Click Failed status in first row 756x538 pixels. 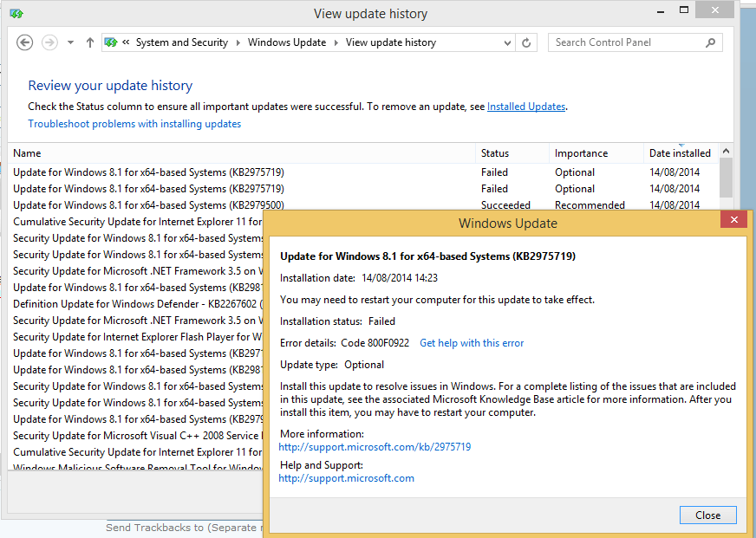tap(494, 172)
